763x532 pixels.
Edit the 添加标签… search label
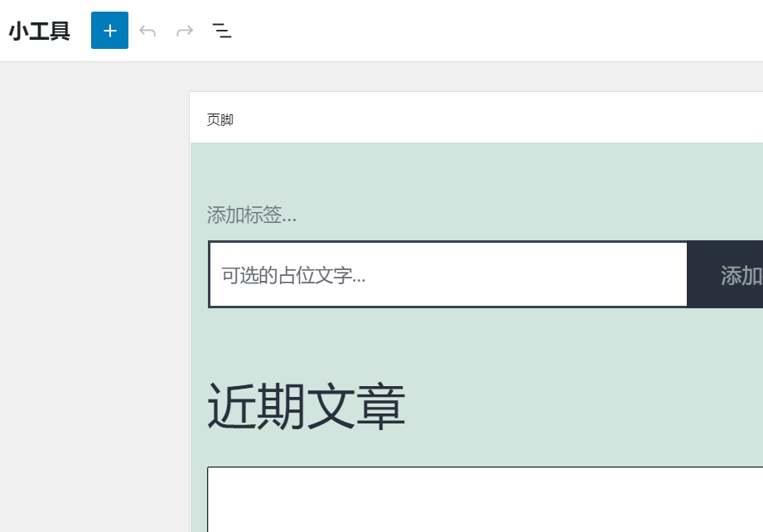(252, 215)
